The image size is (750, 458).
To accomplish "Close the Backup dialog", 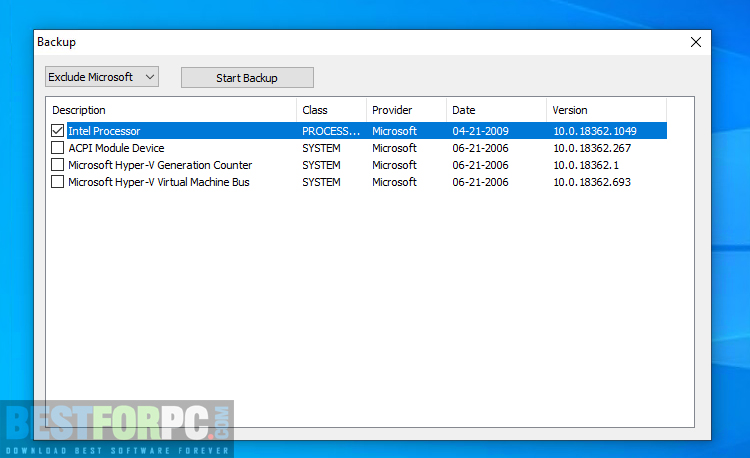I will pyautogui.click(x=696, y=42).
